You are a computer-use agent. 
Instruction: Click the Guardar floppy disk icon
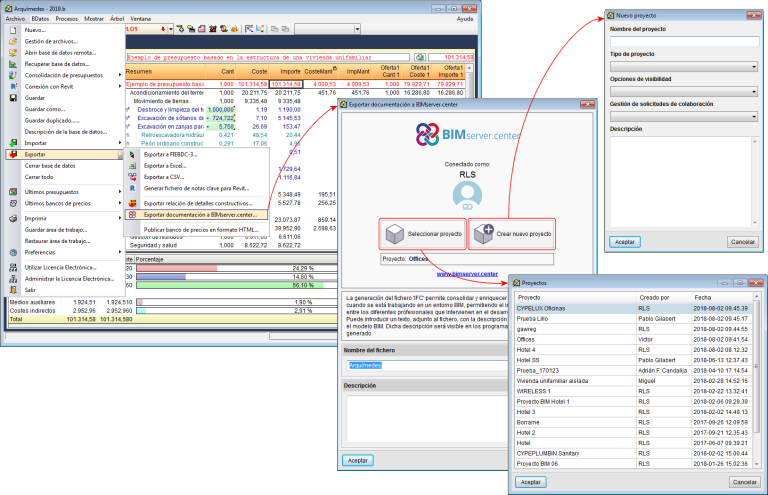pos(13,98)
